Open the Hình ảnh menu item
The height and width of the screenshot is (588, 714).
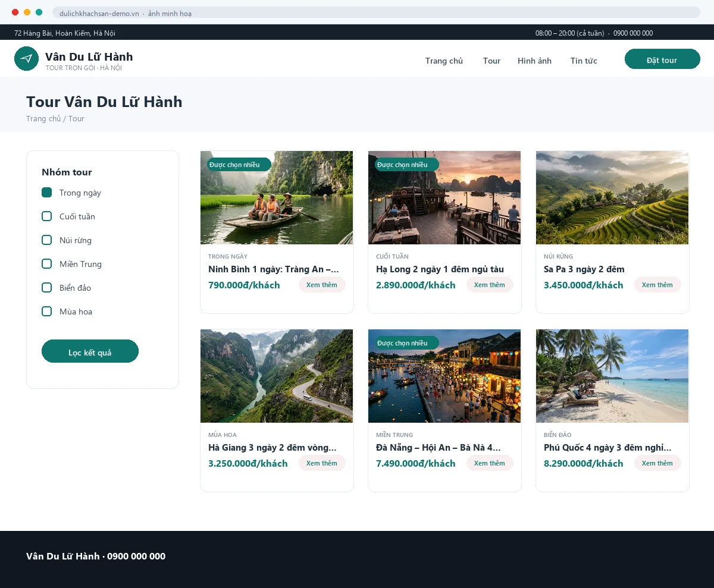pyautogui.click(x=534, y=61)
